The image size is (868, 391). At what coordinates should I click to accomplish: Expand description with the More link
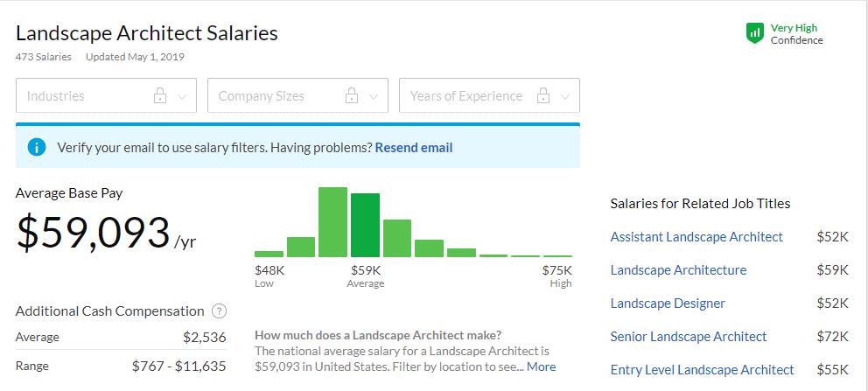(541, 367)
